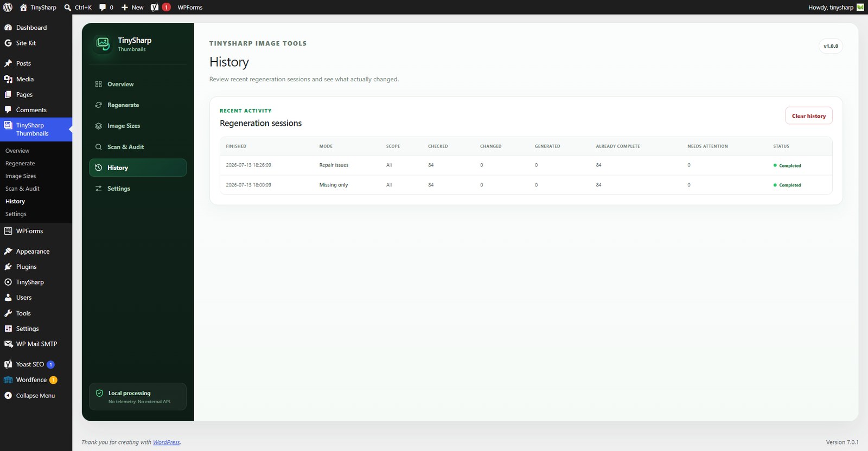The width and height of the screenshot is (868, 451).
Task: Open plugin Settings sliders icon
Action: [98, 189]
